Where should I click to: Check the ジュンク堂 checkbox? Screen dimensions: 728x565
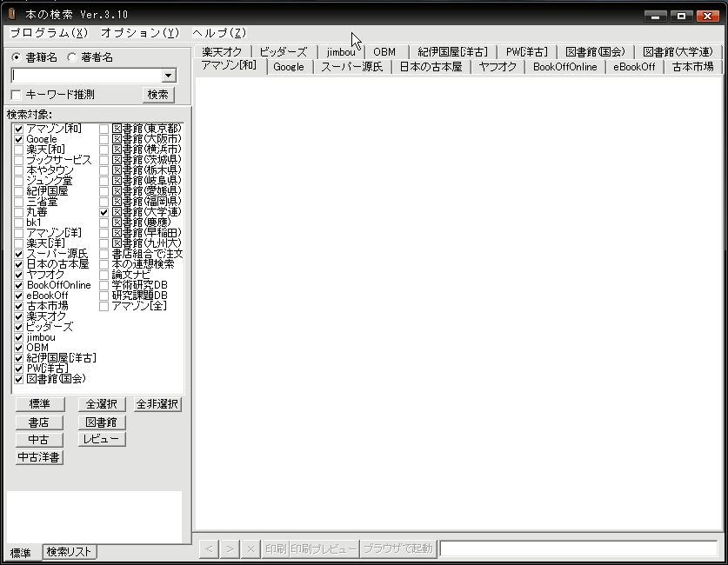point(18,181)
